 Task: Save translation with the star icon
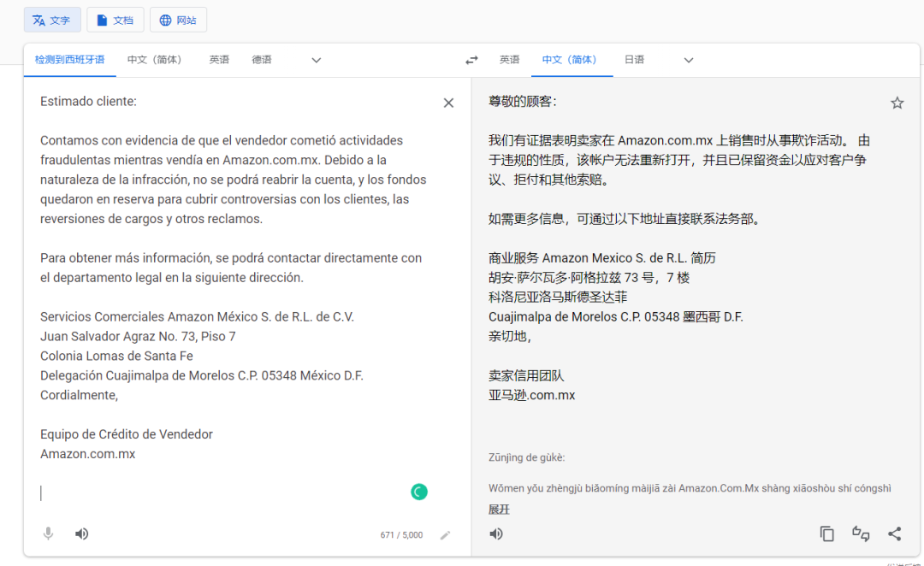[897, 103]
